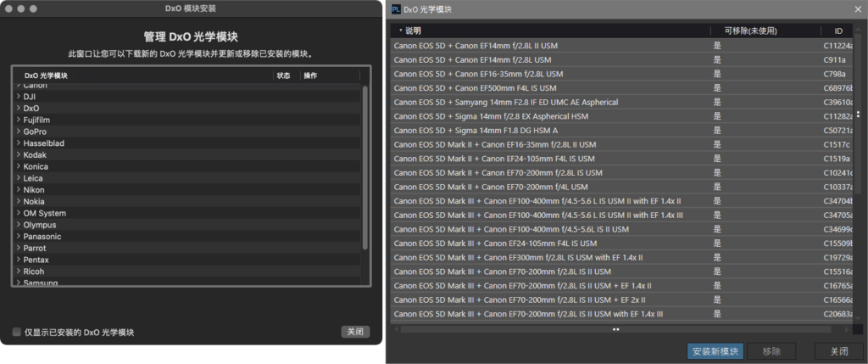Select the Nokia row in module list
The image size is (868, 364).
186,201
